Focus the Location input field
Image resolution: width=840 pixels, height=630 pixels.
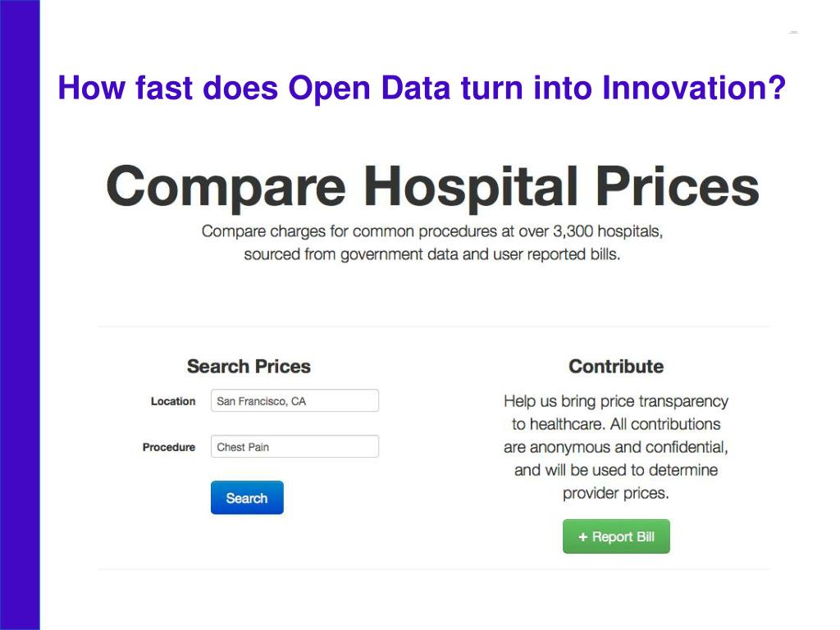coord(294,401)
